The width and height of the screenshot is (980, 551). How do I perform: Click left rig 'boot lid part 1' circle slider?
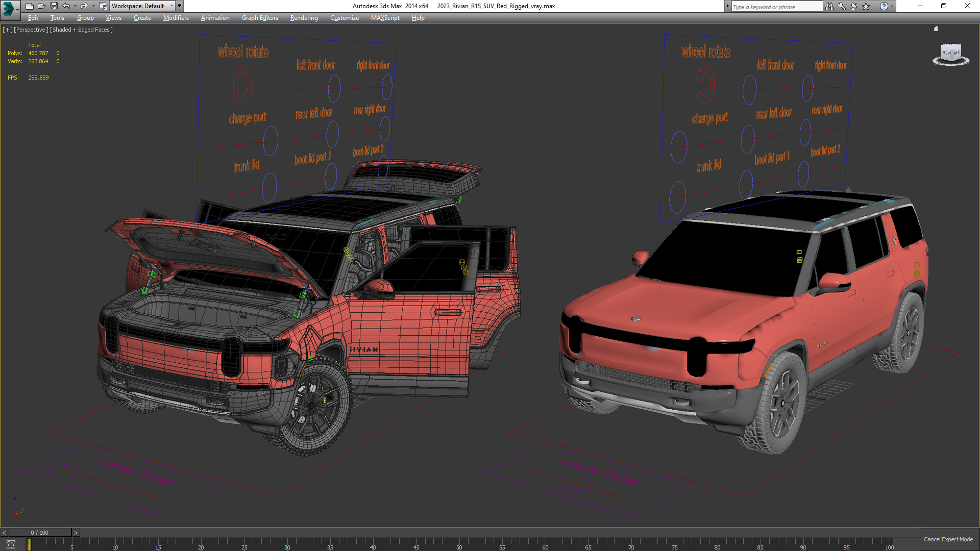(x=331, y=177)
